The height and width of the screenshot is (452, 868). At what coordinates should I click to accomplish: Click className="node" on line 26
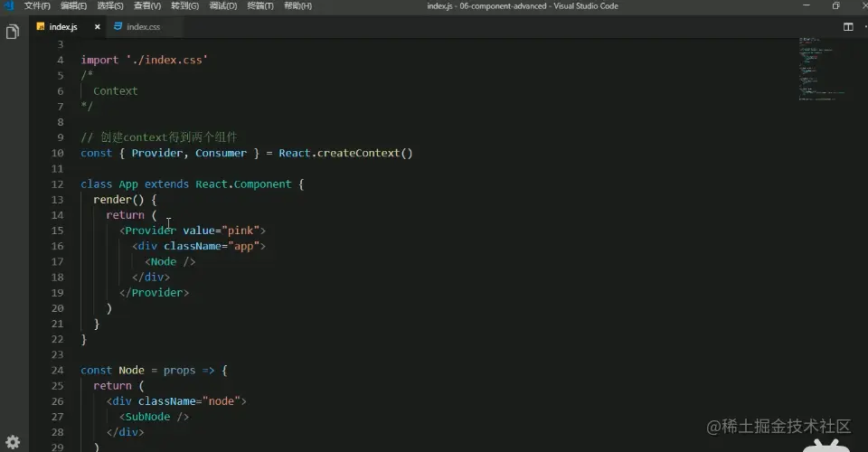(x=189, y=401)
